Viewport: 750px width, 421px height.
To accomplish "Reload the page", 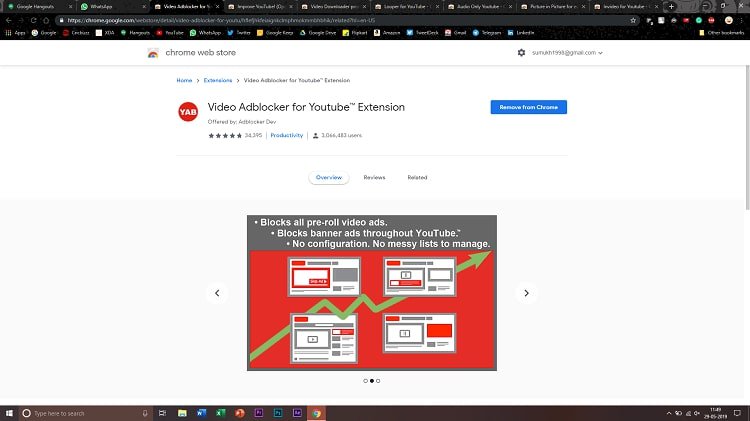I will pyautogui.click(x=33, y=21).
